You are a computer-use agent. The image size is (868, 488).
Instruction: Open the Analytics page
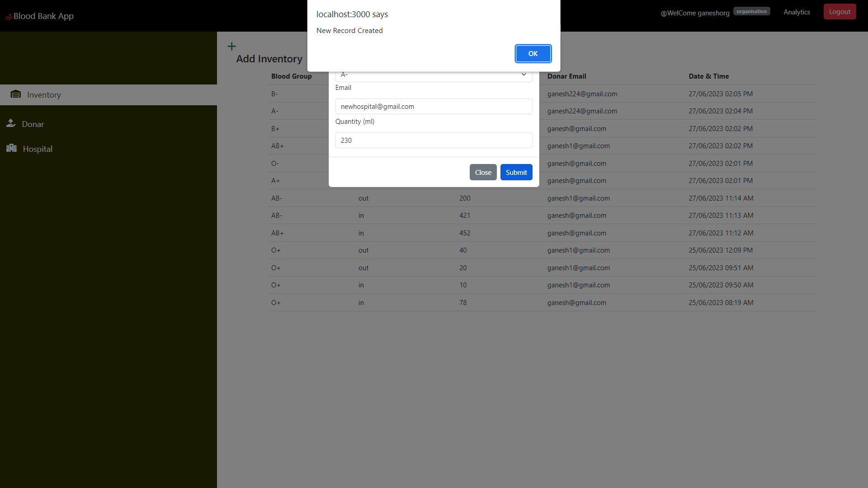(x=797, y=12)
